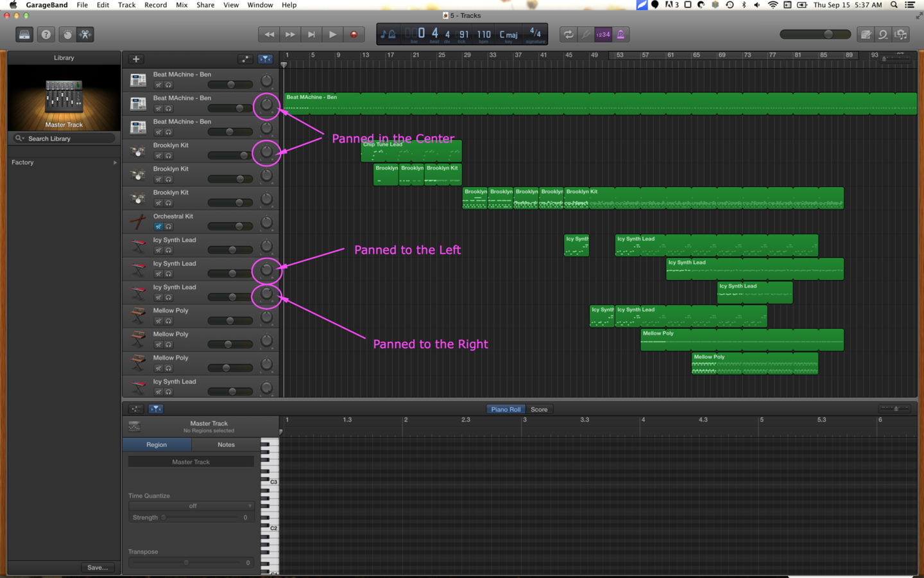This screenshot has width=924, height=578.
Task: Select the Beat MAchine - Ben region
Action: [600, 103]
